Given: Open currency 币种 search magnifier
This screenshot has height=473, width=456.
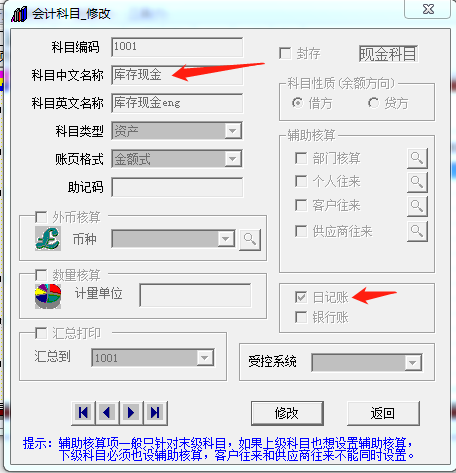Looking at the screenshot, I should pos(250,239).
